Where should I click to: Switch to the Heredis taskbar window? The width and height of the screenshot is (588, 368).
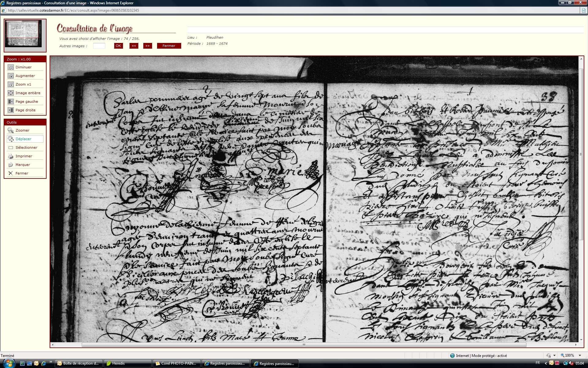[x=127, y=363]
